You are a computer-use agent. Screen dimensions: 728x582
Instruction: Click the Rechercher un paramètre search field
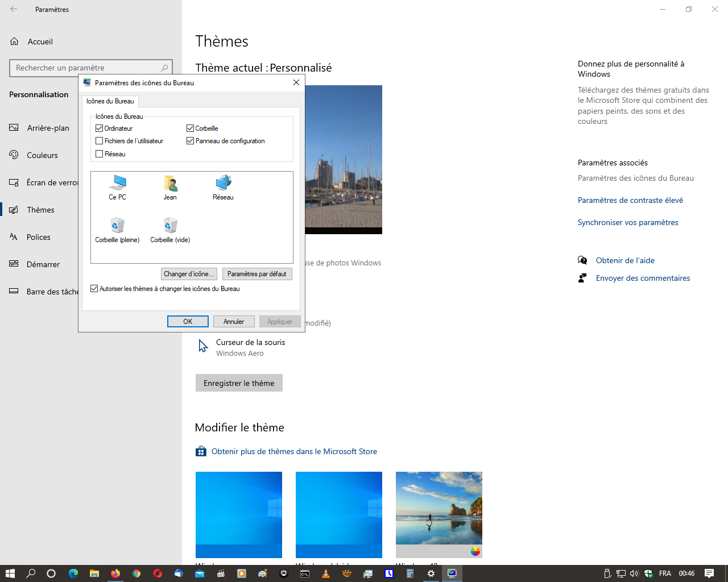pos(91,68)
